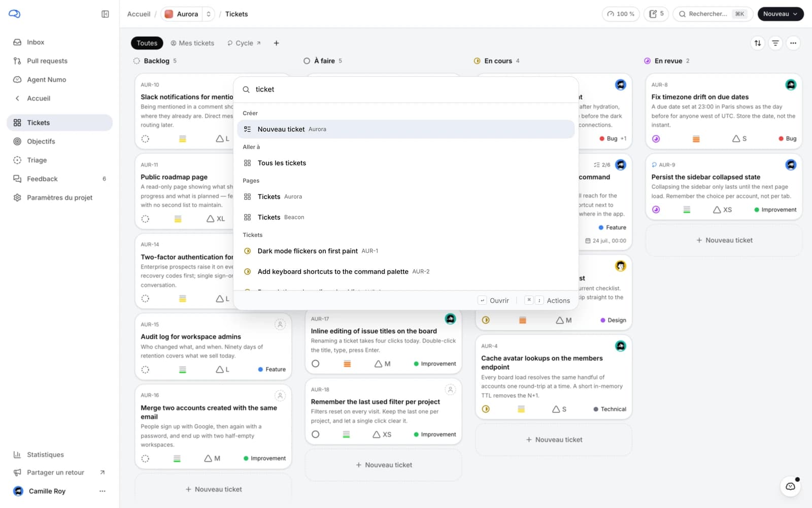Open Camille Roy account options menu
The image size is (812, 508).
(x=103, y=491)
